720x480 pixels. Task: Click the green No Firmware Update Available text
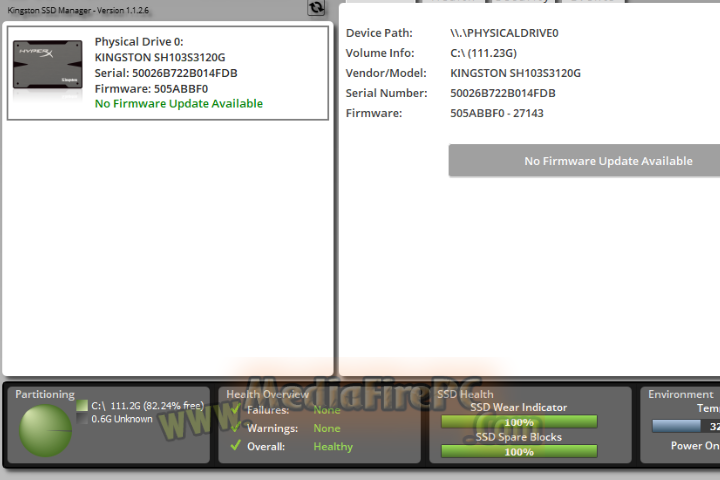pos(179,104)
